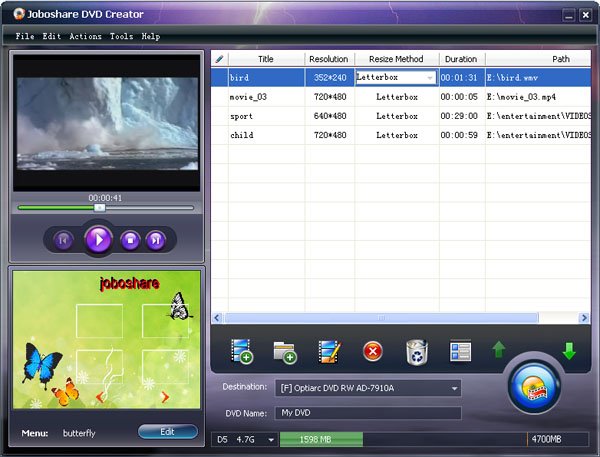Screen dimensions: 600x457
Task: Open the D5 4.7G disc size dropdown
Action: point(271,440)
